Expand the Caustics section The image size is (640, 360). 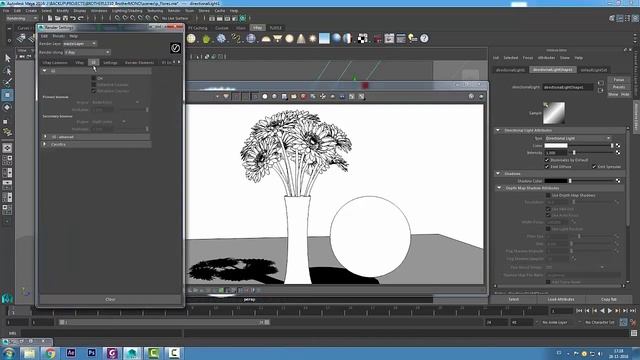click(x=45, y=144)
